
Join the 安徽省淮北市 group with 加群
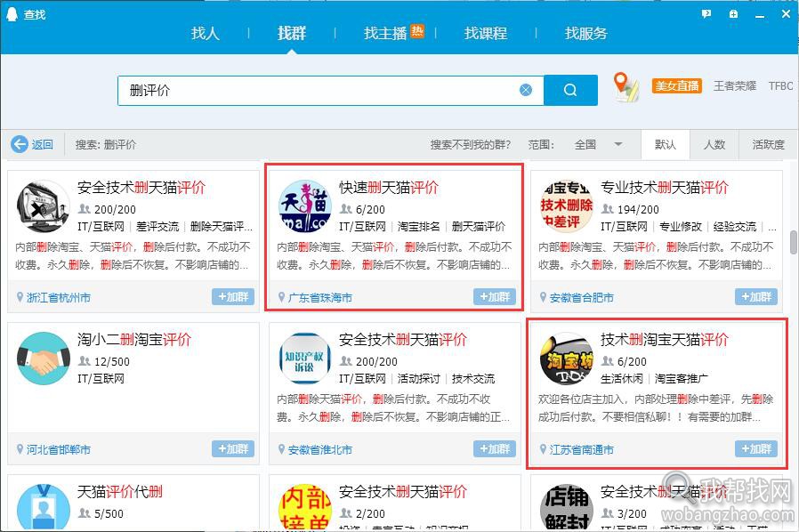495,449
